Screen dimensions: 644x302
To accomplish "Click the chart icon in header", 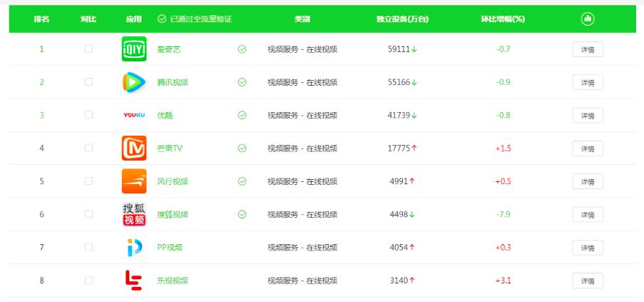I will coord(587,19).
